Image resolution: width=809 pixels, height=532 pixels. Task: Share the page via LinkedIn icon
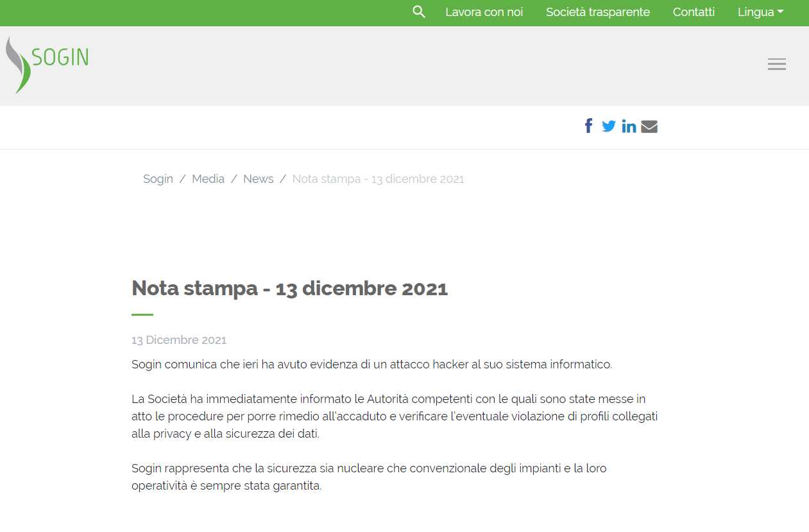tap(629, 126)
